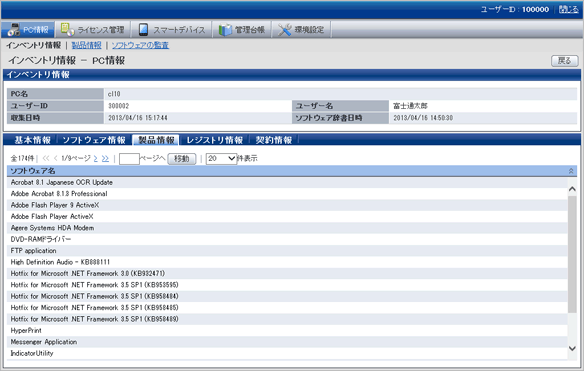
Task: Switch to the ソフトウェア情報 tab
Action: point(94,140)
